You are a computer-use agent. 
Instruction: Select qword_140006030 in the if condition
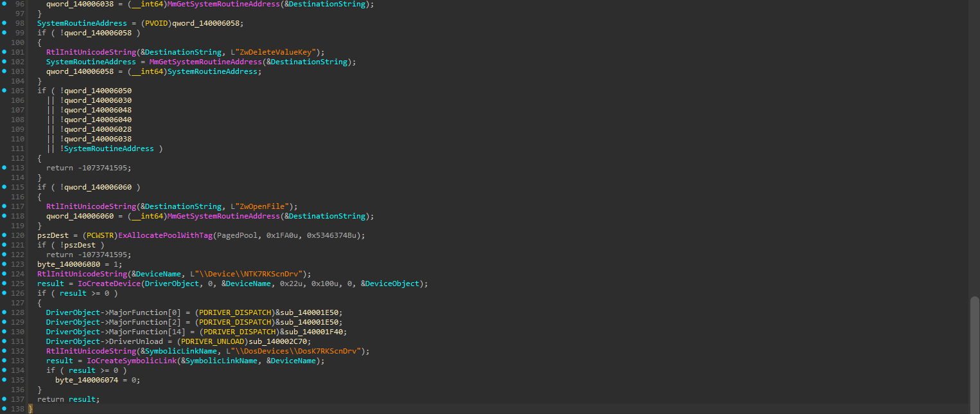point(98,100)
